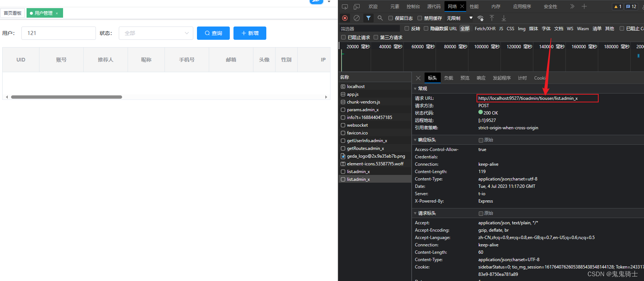
Task: Show more DevTools tabs chevron
Action: tap(572, 6)
